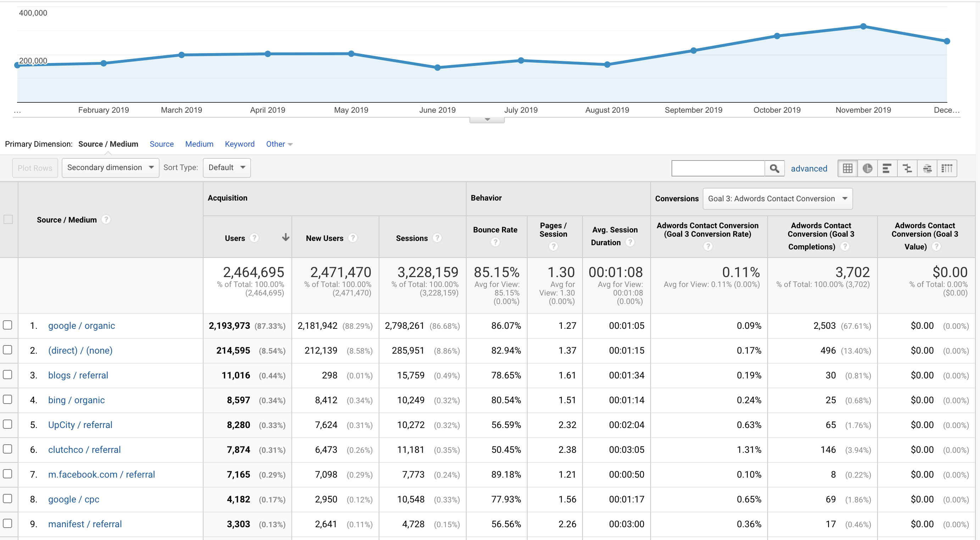The height and width of the screenshot is (540, 980).
Task: Open the Secondary dimension dropdown
Action: tap(110, 168)
